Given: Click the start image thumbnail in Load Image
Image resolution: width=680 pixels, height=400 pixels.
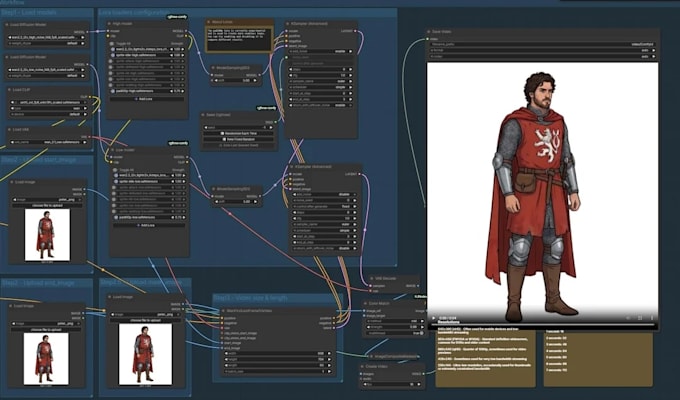Looking at the screenshot, I should (47, 235).
